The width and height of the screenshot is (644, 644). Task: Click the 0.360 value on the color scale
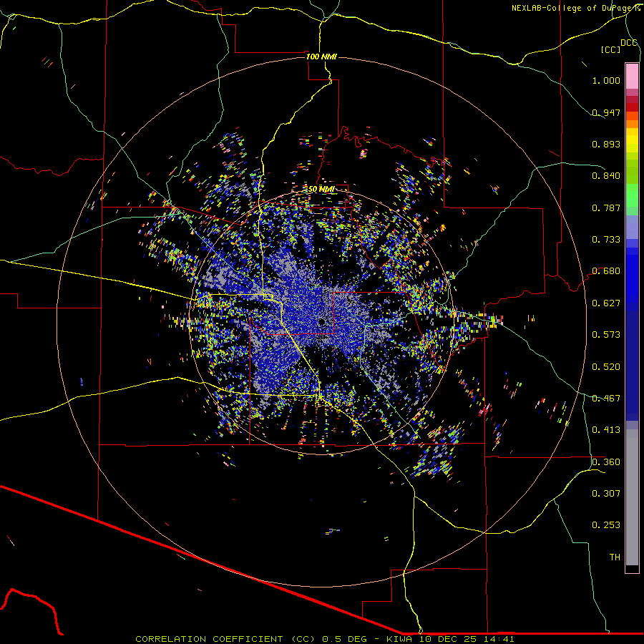click(606, 462)
